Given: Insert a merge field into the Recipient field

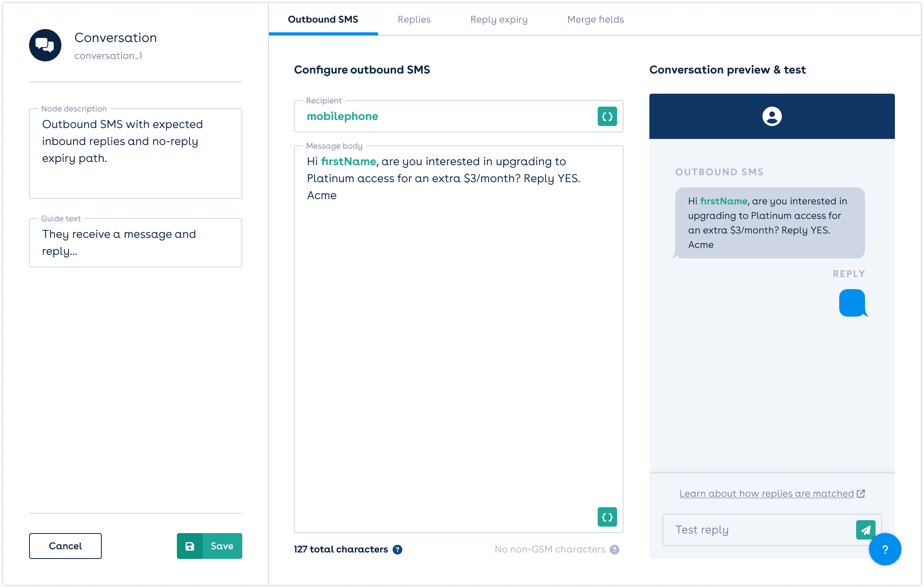Looking at the screenshot, I should point(607,116).
